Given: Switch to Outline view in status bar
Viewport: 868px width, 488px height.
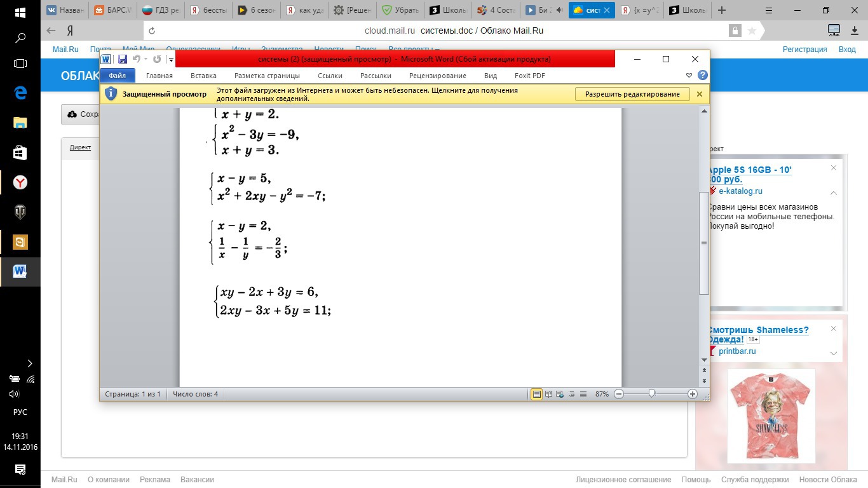Looking at the screenshot, I should 571,394.
